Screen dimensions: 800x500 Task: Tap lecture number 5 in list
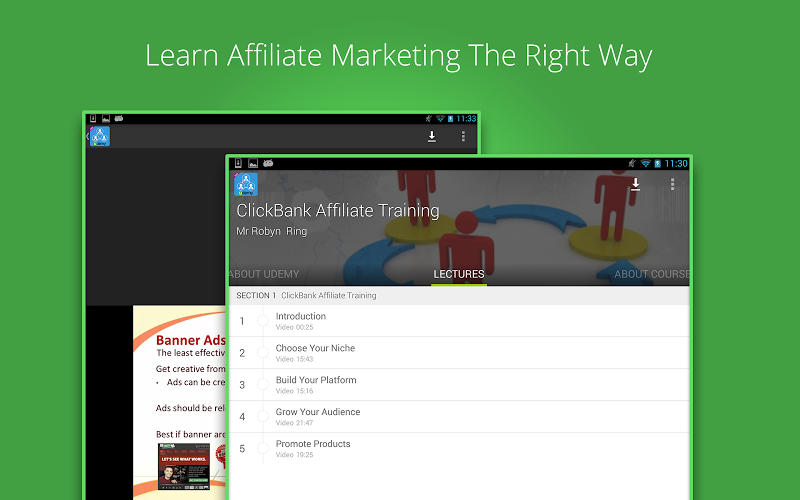pyautogui.click(x=242, y=448)
